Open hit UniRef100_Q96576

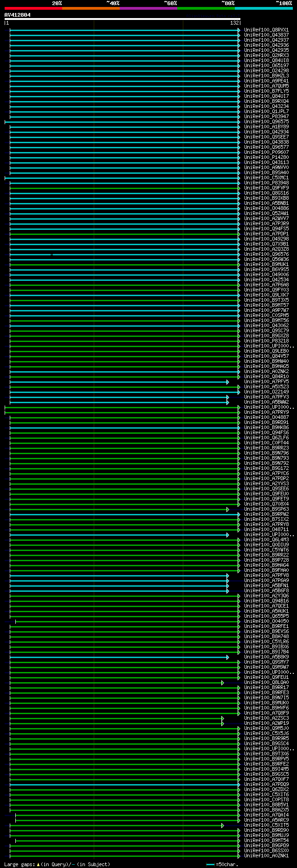point(266,254)
